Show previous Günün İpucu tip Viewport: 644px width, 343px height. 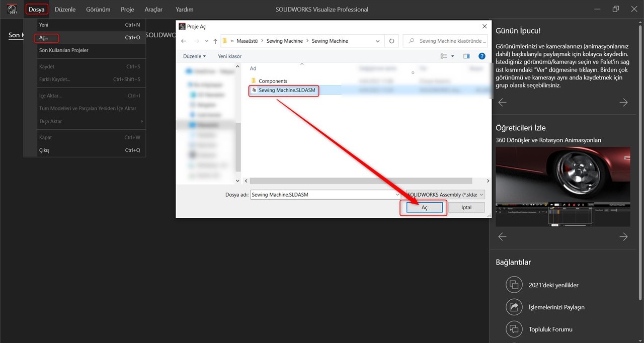pos(502,103)
